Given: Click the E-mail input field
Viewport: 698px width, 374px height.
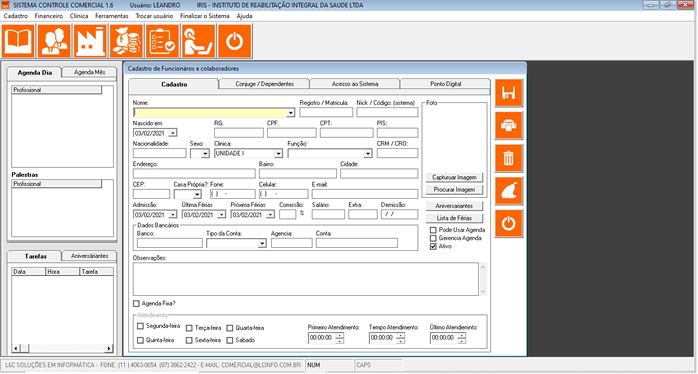Looking at the screenshot, I should tap(365, 194).
